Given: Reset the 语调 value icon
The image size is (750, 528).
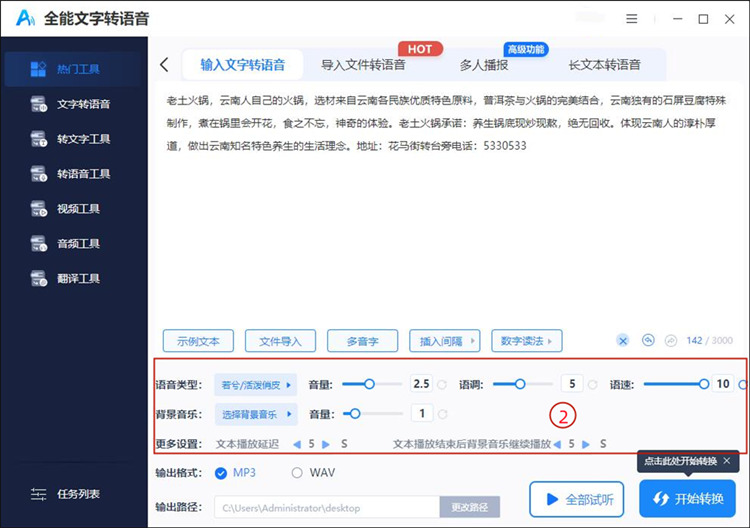Looking at the screenshot, I should click(593, 385).
